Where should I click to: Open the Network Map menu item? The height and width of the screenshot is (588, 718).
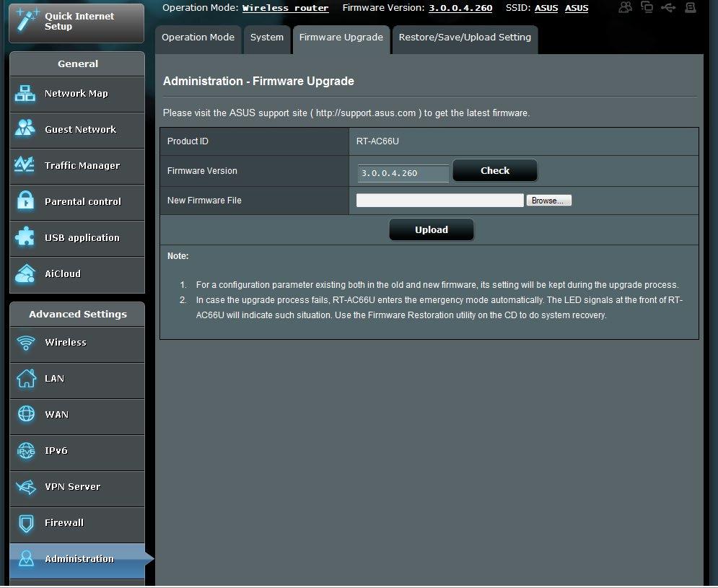click(77, 94)
